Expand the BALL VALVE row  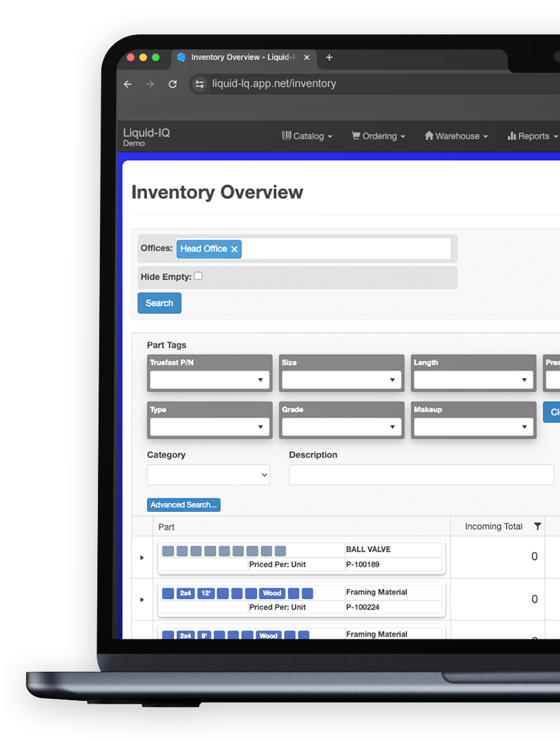pyautogui.click(x=141, y=557)
